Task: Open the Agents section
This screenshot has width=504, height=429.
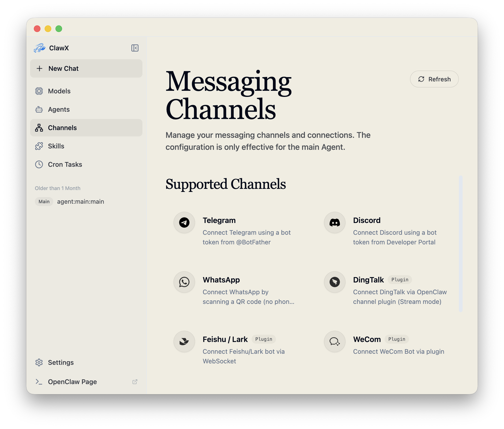Action: (59, 109)
